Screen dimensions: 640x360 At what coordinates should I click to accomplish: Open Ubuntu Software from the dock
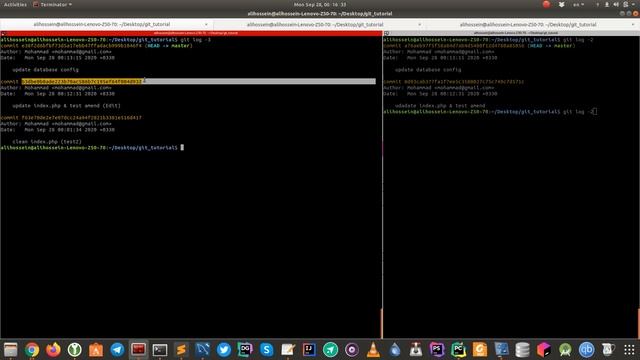tap(96, 349)
